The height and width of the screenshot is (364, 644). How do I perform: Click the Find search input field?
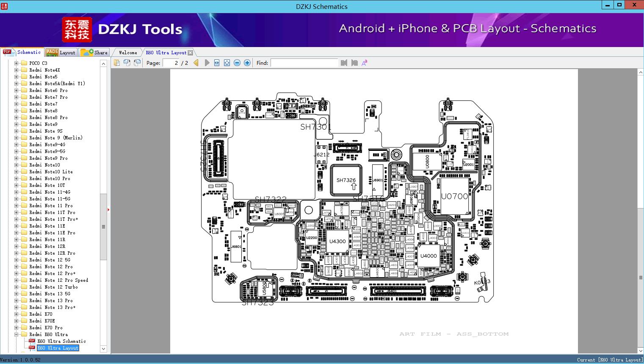coord(304,63)
